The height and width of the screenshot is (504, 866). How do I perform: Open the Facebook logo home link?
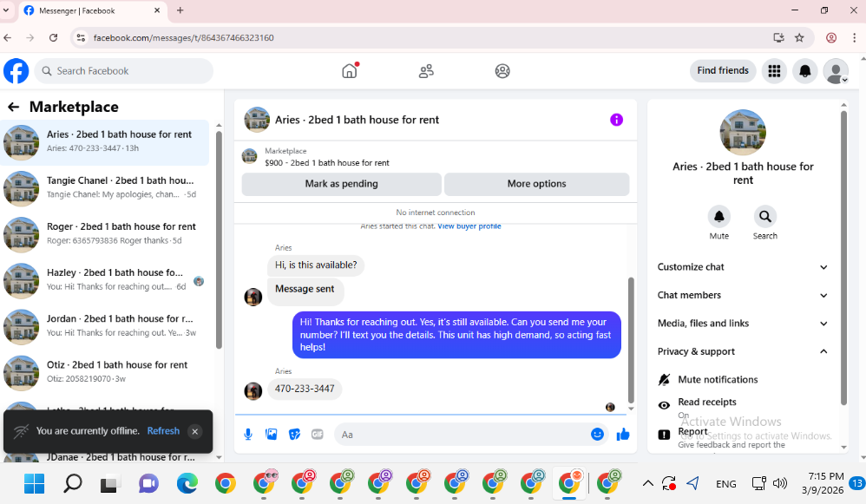[x=16, y=70]
